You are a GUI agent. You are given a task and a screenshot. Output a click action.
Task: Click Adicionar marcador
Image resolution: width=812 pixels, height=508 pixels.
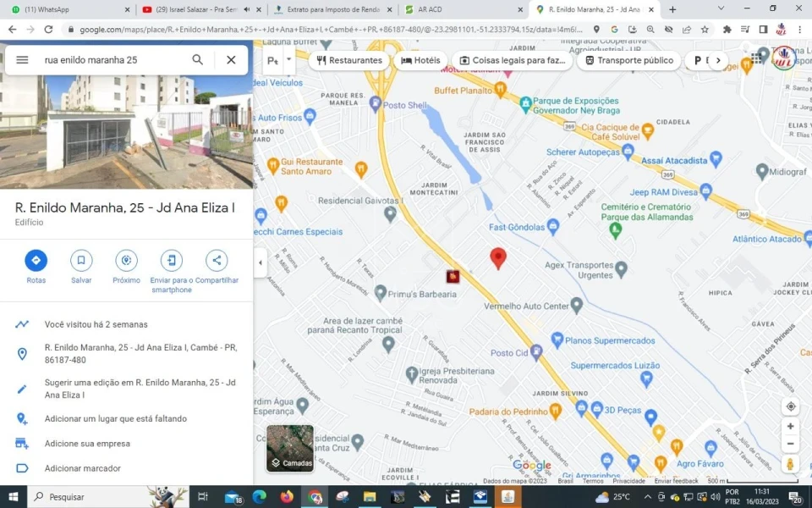(126, 468)
